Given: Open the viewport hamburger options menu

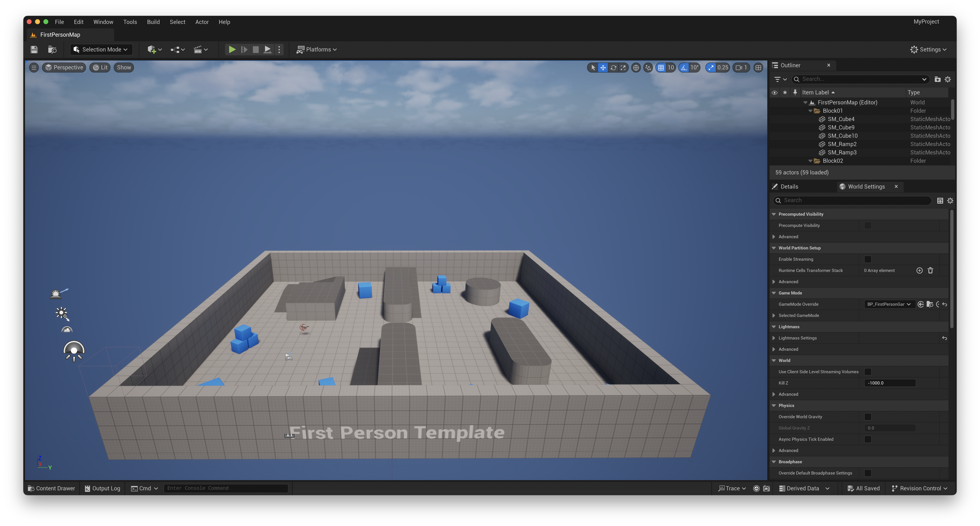Looking at the screenshot, I should pos(34,68).
